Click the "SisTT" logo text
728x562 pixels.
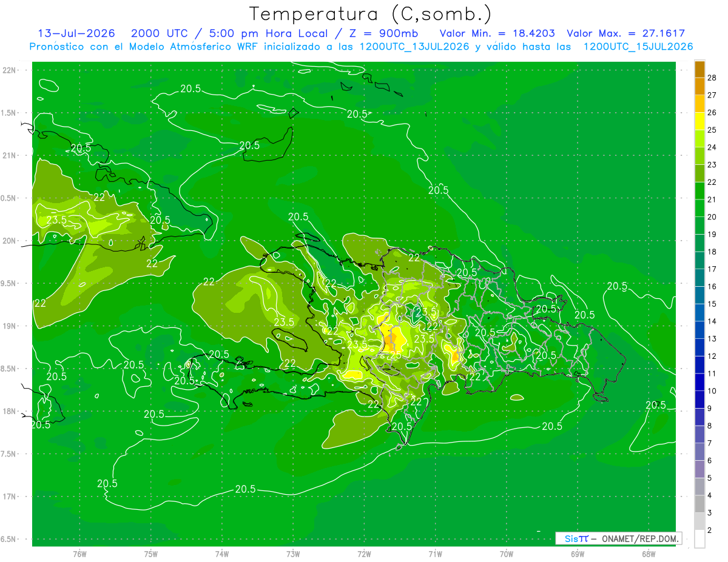pos(576,538)
